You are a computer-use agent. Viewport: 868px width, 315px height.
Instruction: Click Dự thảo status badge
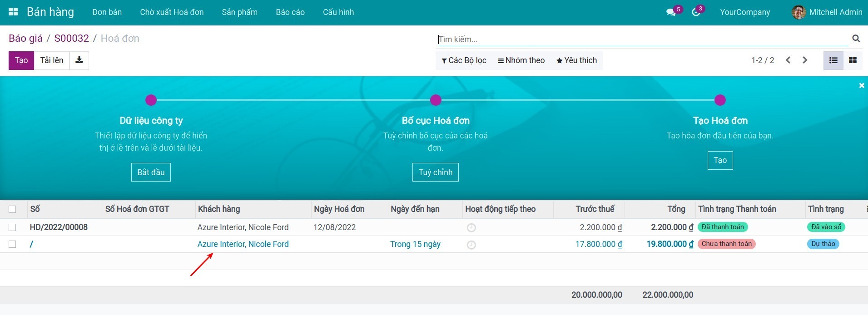[x=823, y=244]
